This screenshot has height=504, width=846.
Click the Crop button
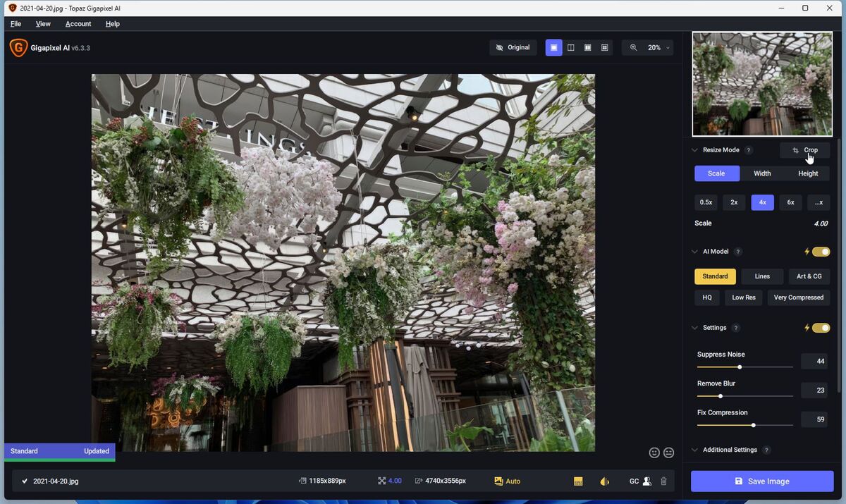click(805, 150)
